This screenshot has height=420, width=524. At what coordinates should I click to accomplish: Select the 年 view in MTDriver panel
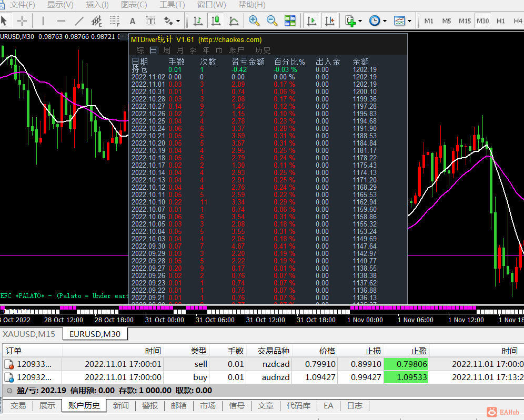coord(206,50)
